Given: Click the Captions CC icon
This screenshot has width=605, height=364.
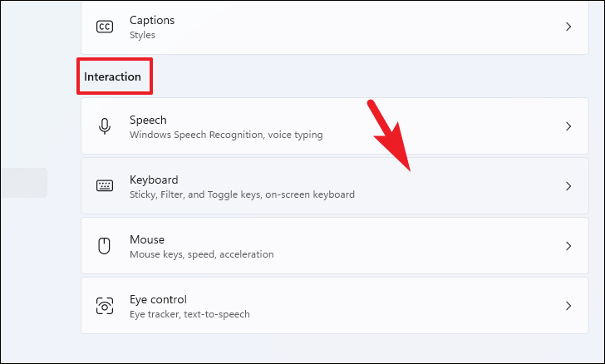Looking at the screenshot, I should coord(105,27).
